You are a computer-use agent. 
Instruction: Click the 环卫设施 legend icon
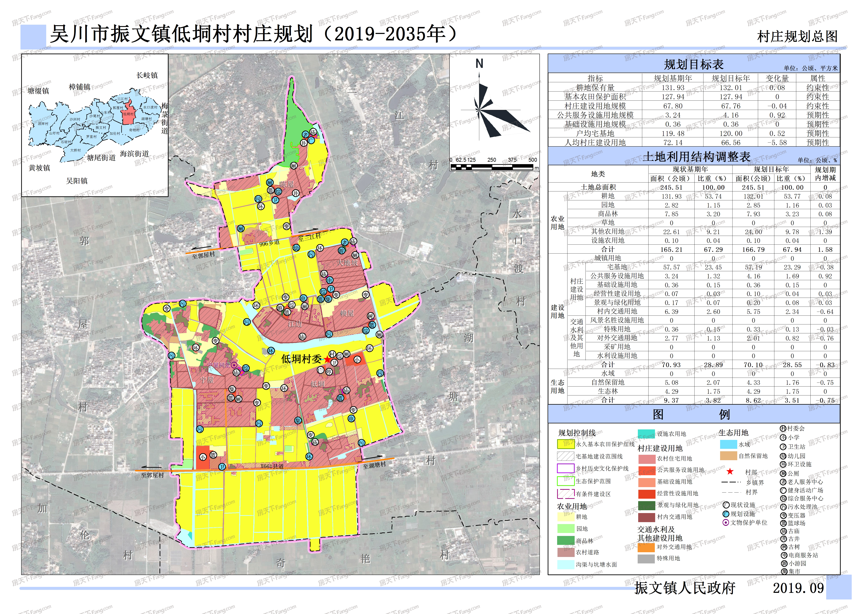click(783, 464)
